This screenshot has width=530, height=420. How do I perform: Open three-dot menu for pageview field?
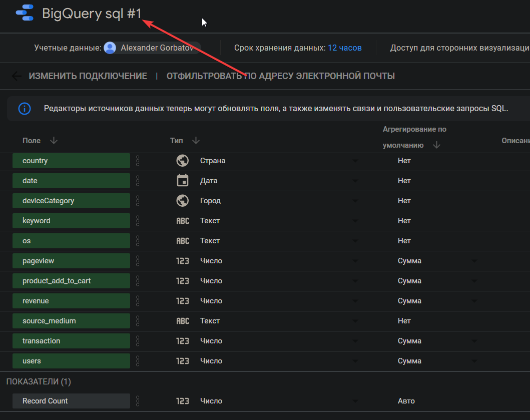click(x=138, y=261)
